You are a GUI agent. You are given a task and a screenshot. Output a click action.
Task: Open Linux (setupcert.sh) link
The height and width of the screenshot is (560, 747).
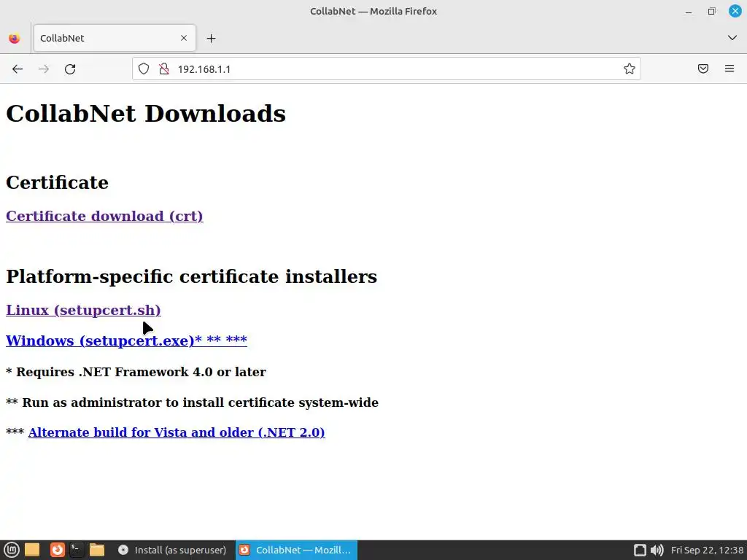point(83,311)
